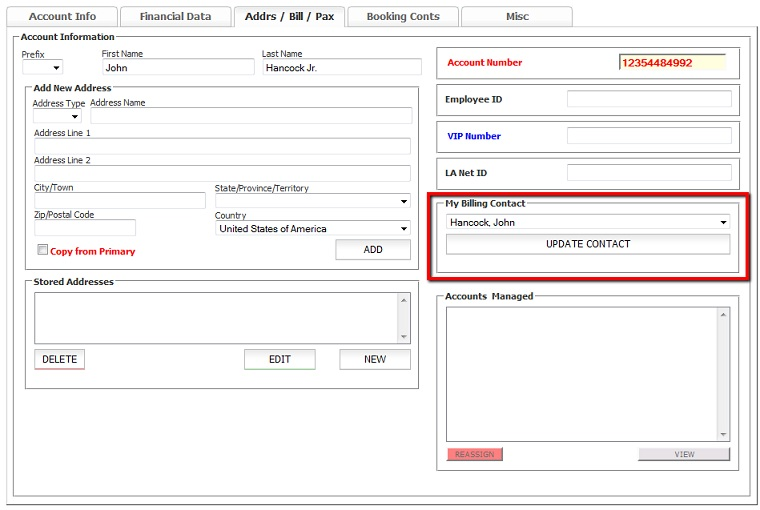Click the ADD address button
Image resolution: width=760 pixels, height=510 pixels.
pos(372,250)
